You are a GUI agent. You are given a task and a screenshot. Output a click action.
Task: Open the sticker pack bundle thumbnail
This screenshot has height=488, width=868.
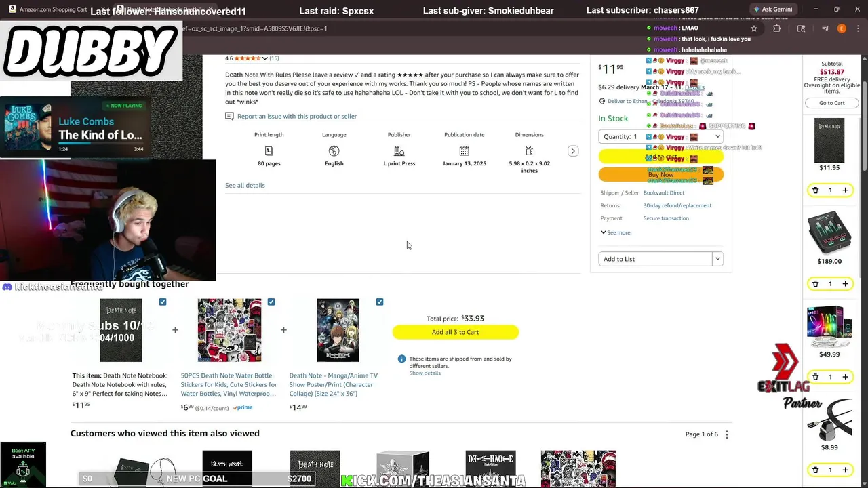coord(229,330)
